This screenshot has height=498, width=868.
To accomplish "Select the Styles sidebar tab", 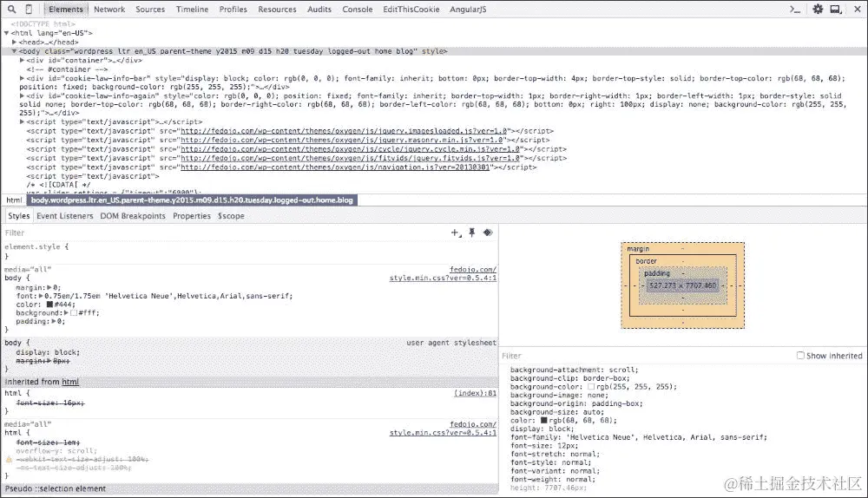I will [18, 216].
